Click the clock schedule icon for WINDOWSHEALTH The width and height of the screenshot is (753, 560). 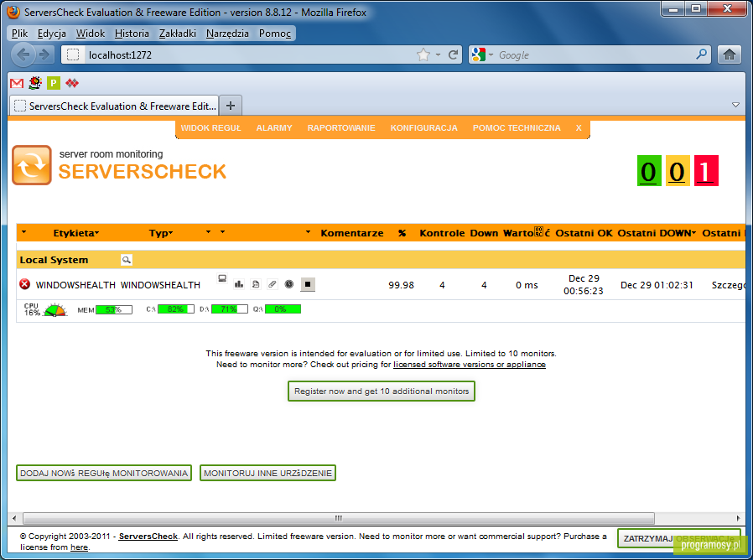point(289,284)
